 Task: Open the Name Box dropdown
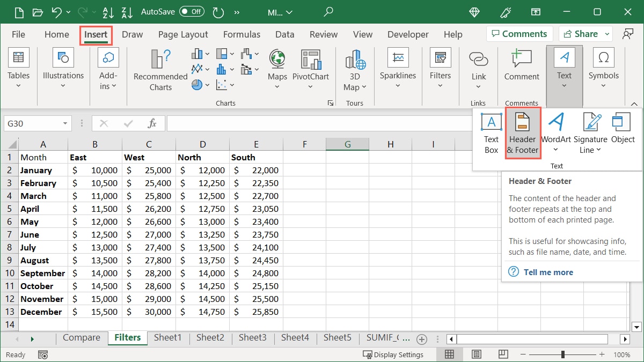tap(65, 123)
